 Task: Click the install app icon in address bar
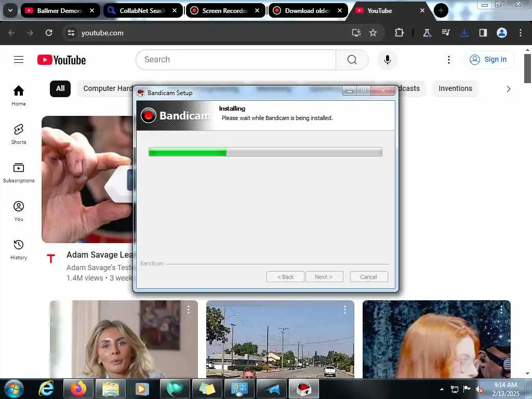[356, 33]
